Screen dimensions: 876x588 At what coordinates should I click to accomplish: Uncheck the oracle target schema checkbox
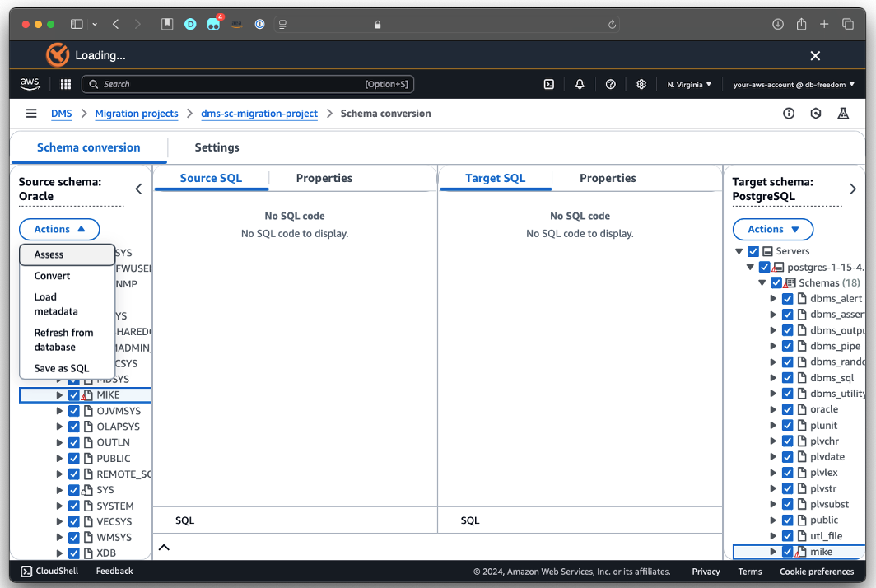click(x=788, y=409)
